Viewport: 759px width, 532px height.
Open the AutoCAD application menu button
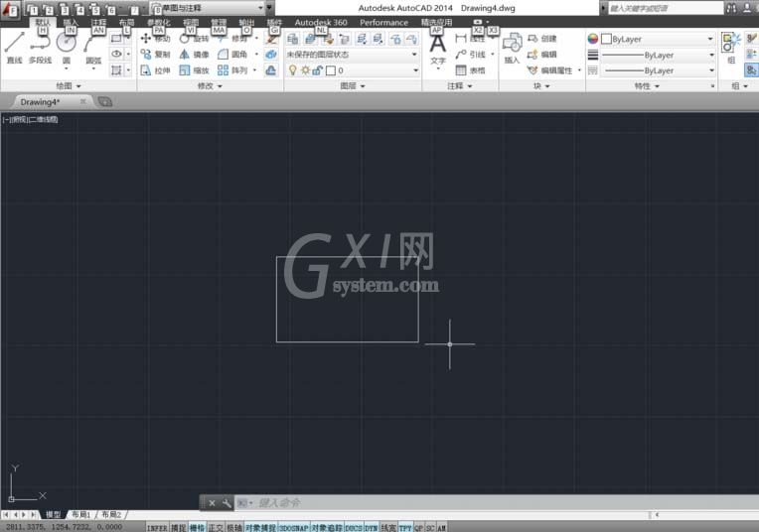tap(10, 9)
